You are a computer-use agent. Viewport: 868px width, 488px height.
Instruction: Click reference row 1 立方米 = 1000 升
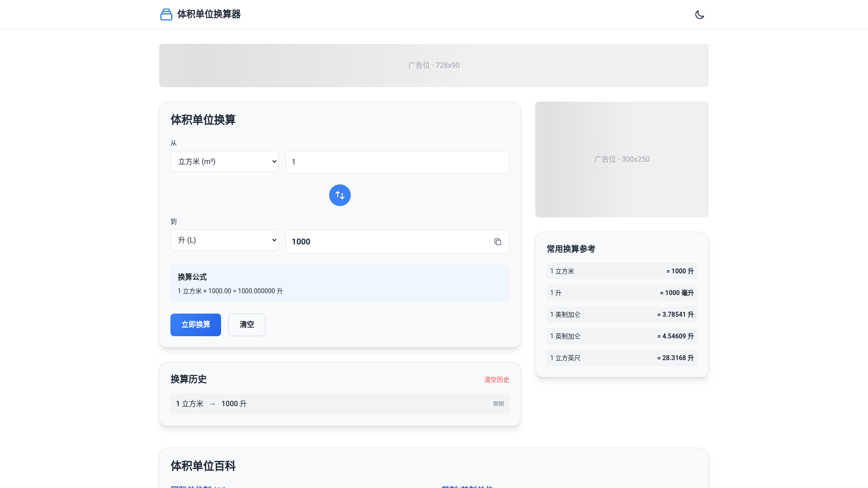(x=622, y=271)
